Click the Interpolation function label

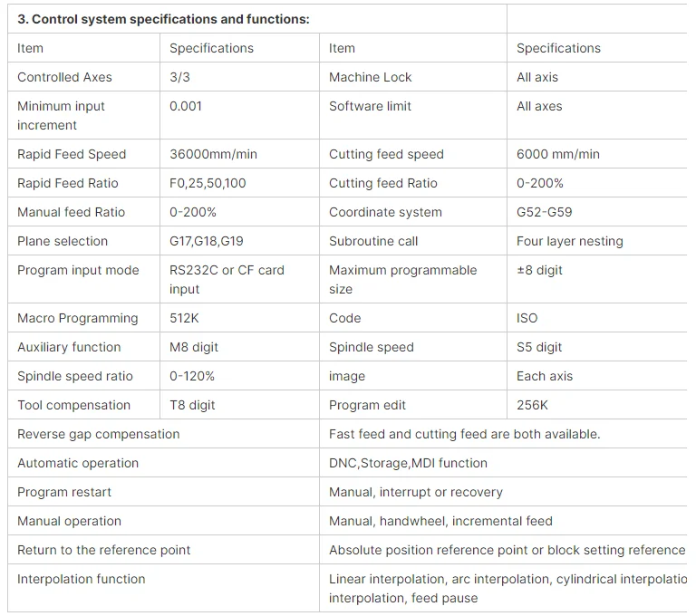(82, 579)
